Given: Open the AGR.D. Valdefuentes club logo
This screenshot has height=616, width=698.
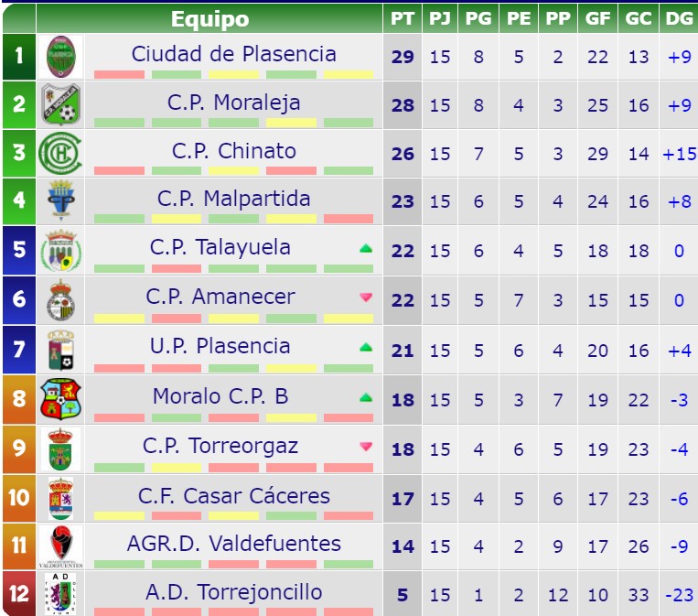Looking at the screenshot, I should [x=61, y=546].
